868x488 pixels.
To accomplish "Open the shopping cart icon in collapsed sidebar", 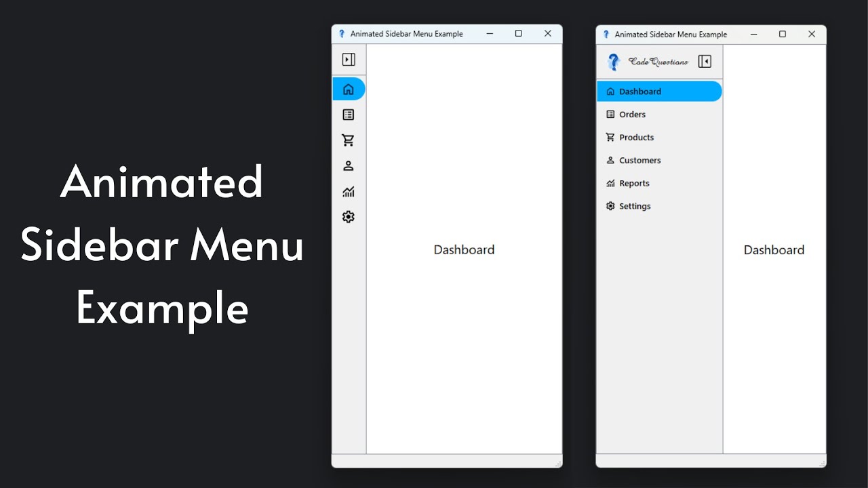I will pyautogui.click(x=349, y=140).
